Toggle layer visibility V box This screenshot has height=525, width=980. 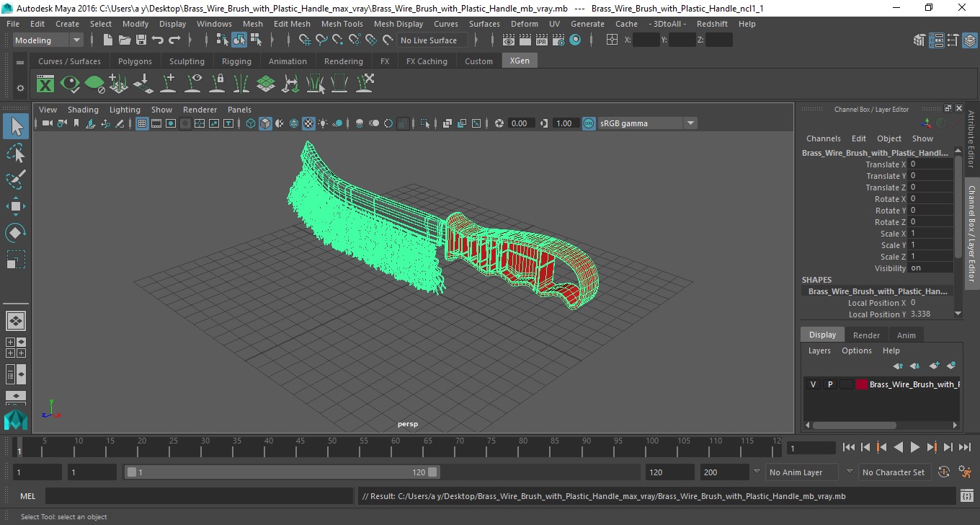813,384
